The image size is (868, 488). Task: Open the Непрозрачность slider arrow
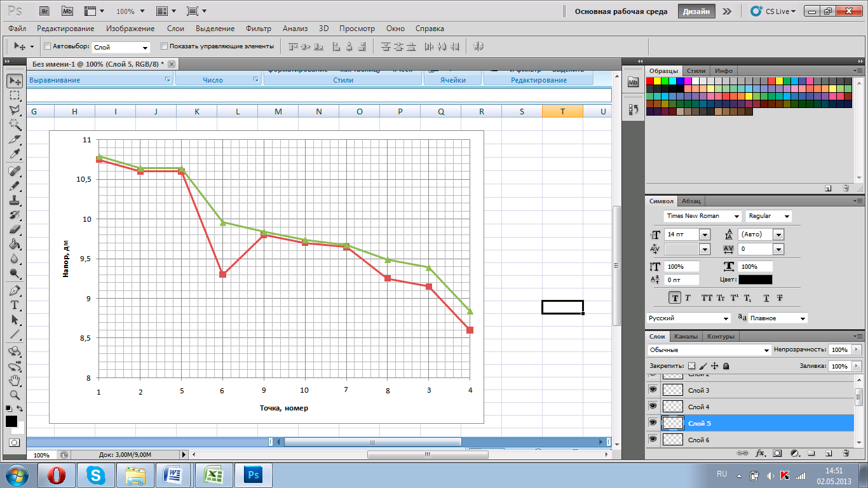click(856, 350)
